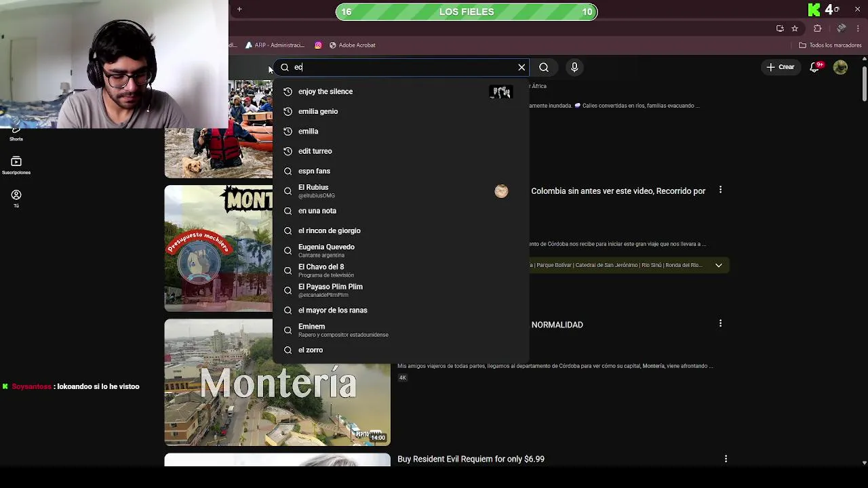Click into the search input field
Screen dimensions: 868x488
(x=401, y=67)
